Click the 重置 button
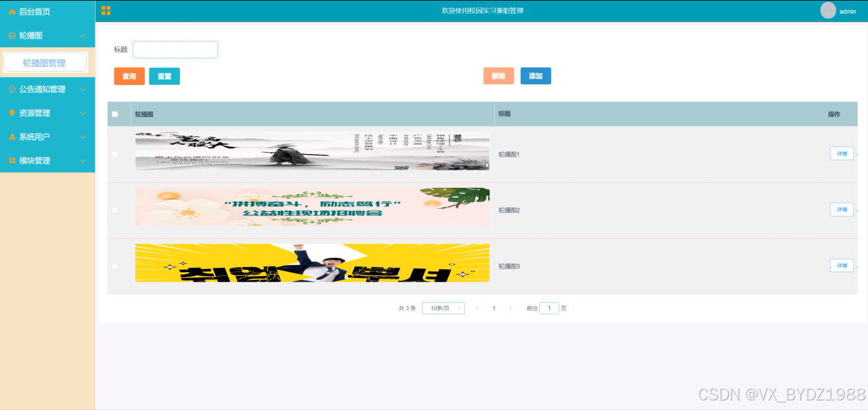This screenshot has height=410, width=868. [164, 76]
